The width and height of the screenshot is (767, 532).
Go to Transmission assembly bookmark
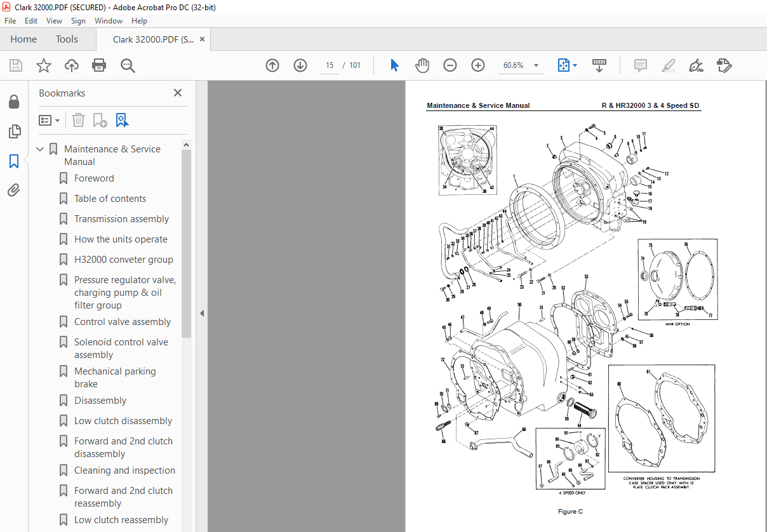121,219
